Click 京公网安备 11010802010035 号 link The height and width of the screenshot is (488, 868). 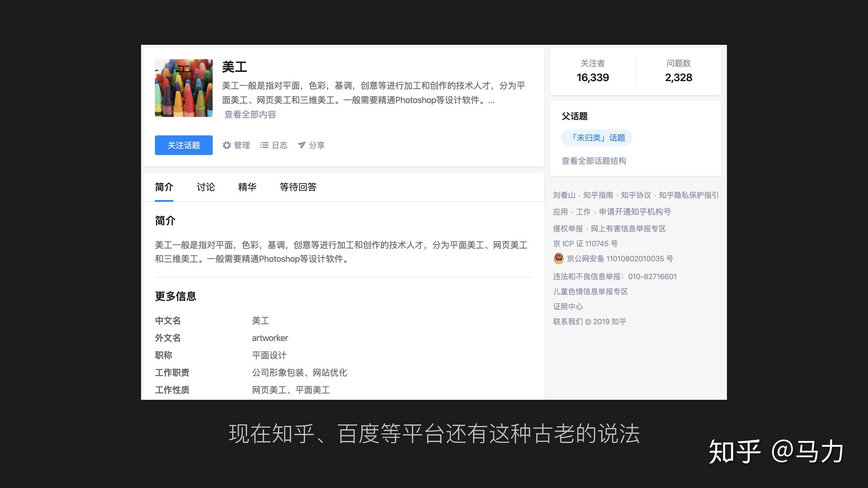[620, 258]
